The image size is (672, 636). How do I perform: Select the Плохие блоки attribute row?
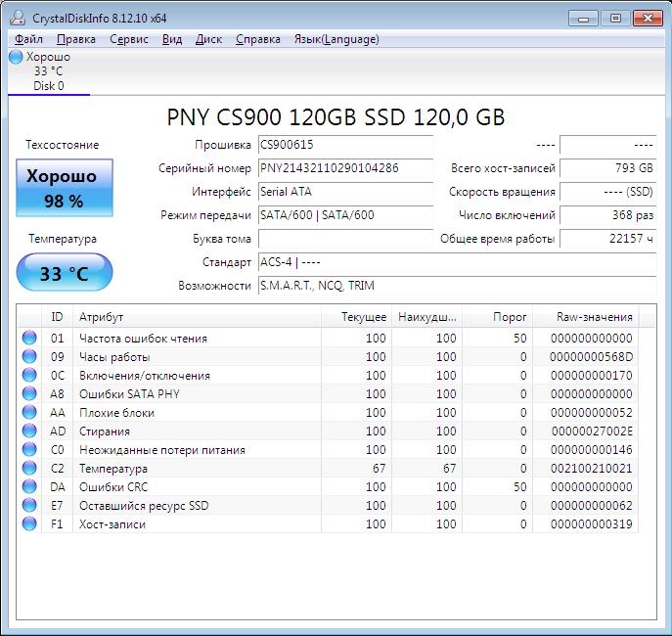coord(328,412)
